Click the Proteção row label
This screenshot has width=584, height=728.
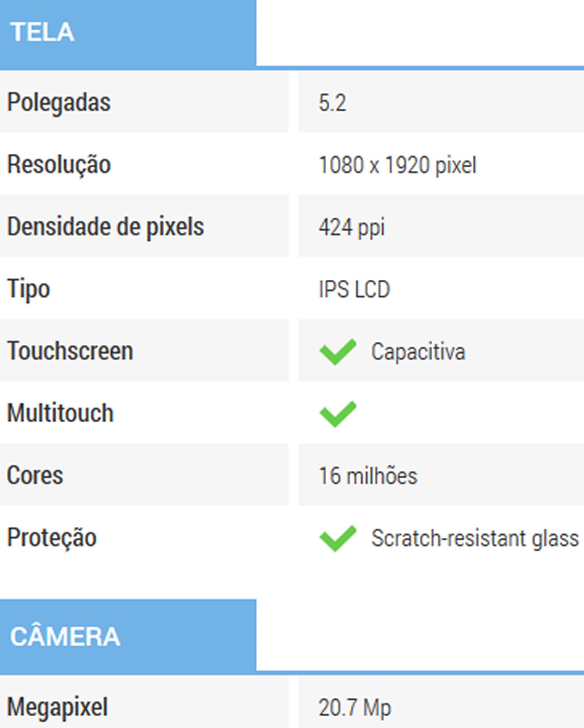point(52,538)
